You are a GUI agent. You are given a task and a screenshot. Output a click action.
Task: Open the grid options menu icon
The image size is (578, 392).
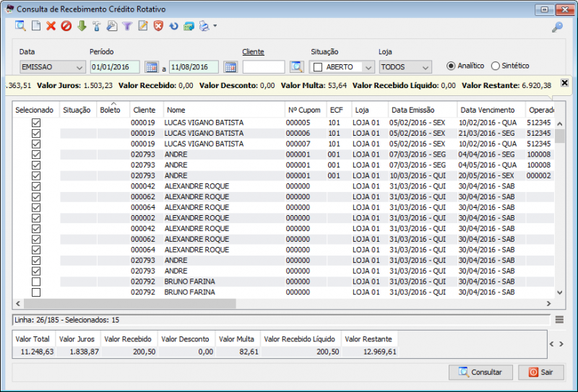click(x=559, y=319)
